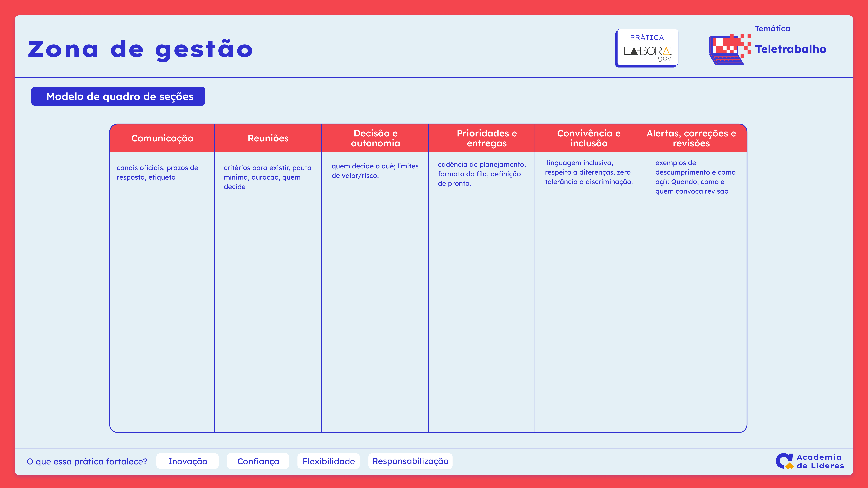Click the Zona de gestão title
The image size is (868, 488).
140,49
